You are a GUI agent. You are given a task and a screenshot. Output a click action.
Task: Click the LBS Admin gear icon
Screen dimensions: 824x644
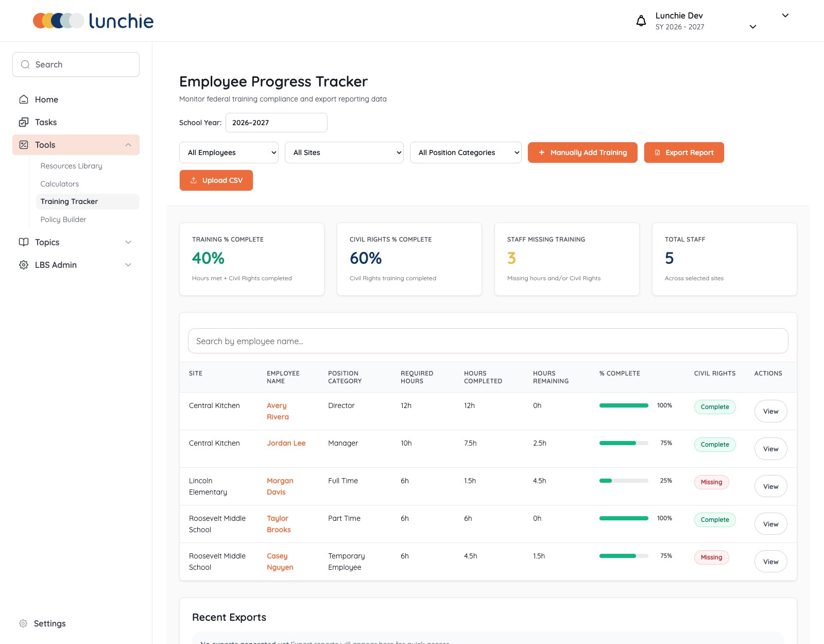coord(24,265)
